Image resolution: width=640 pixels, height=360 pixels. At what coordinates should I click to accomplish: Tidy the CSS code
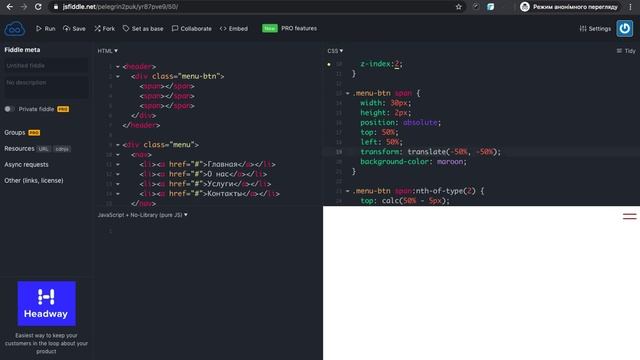click(x=626, y=51)
